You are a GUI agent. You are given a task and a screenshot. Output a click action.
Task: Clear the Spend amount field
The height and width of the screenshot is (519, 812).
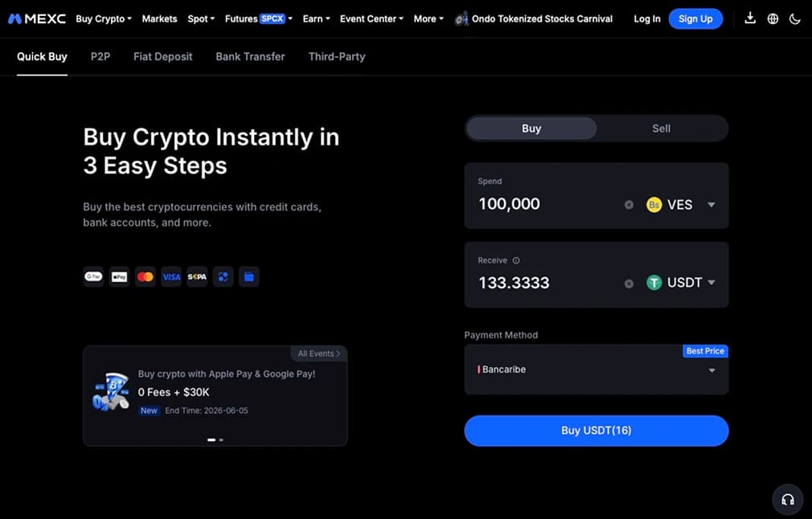(629, 205)
